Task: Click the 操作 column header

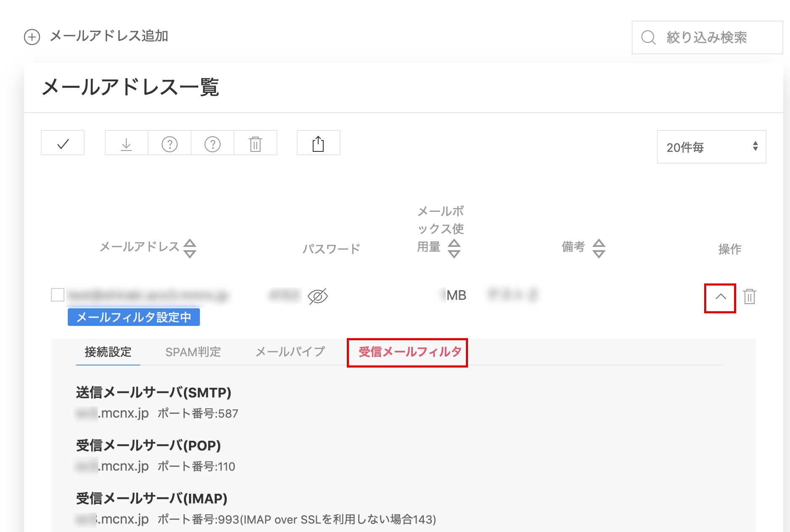Action: [x=730, y=249]
